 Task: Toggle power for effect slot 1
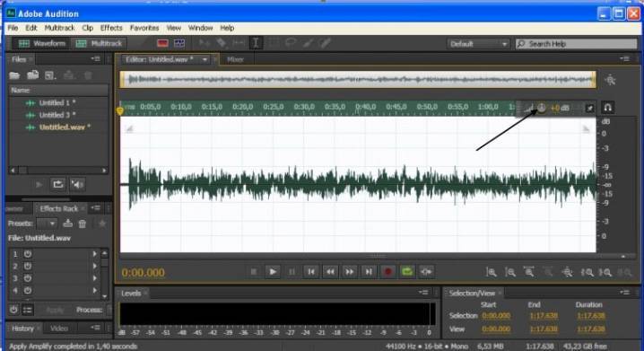point(28,253)
